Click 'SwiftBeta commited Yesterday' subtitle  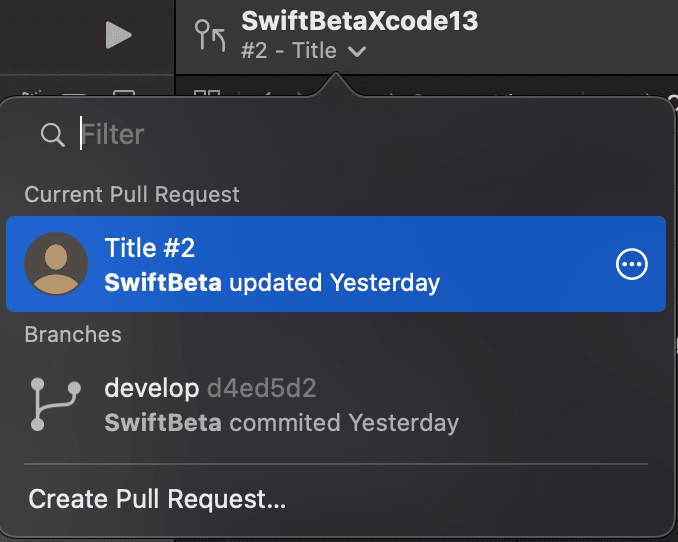[281, 423]
